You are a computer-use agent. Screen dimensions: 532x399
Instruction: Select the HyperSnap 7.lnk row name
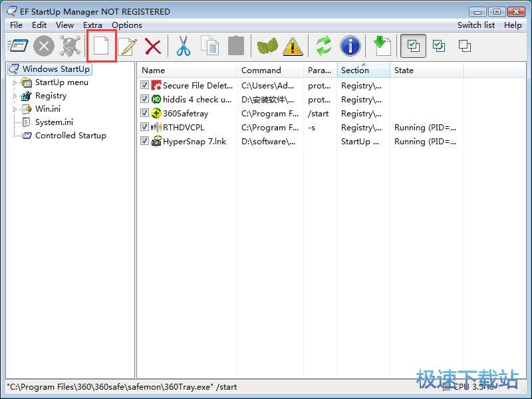(194, 142)
